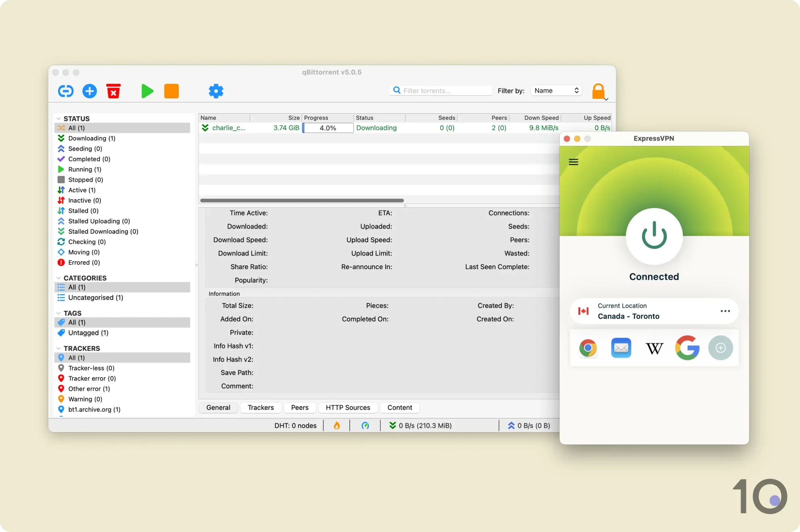Open the Wikipedia shortcut in ExpressVPN
Image resolution: width=800 pixels, height=532 pixels.
tap(654, 348)
